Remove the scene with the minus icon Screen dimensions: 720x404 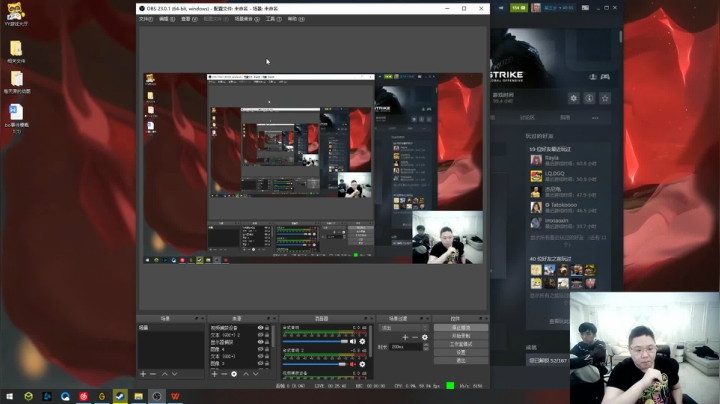point(153,374)
